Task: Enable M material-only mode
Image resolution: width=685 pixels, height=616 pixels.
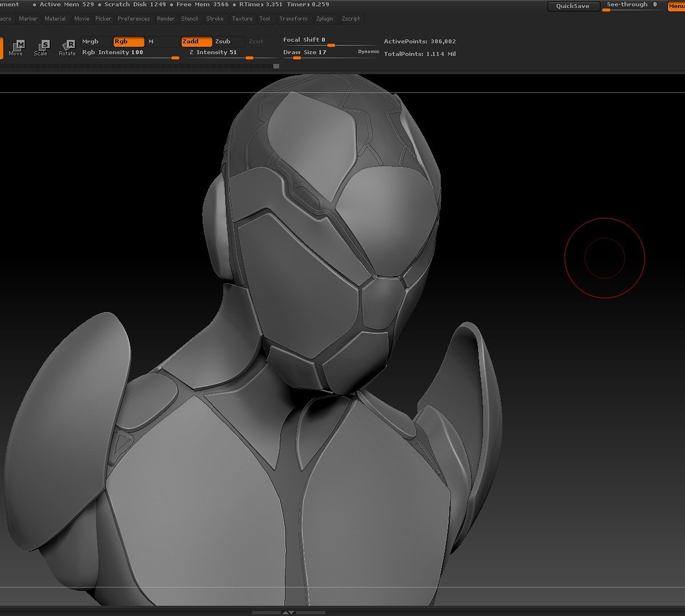Action: [162, 42]
